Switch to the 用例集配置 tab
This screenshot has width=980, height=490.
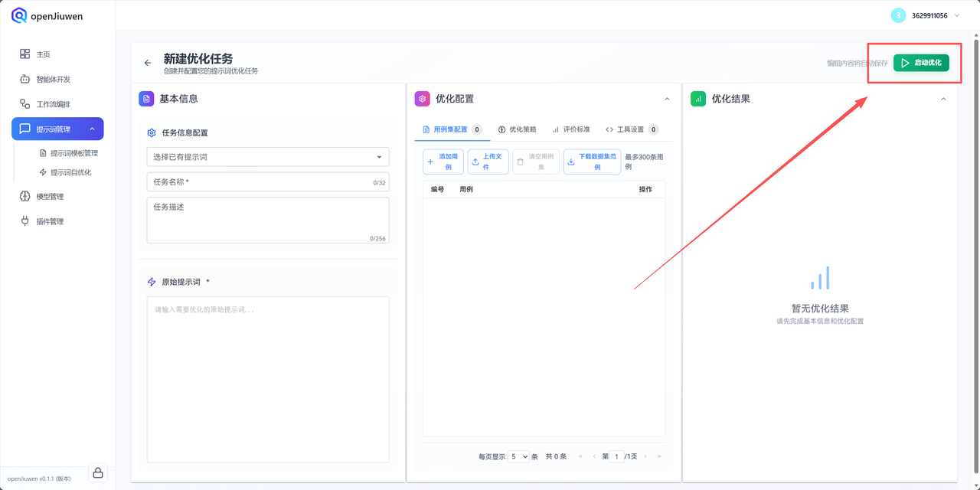452,129
